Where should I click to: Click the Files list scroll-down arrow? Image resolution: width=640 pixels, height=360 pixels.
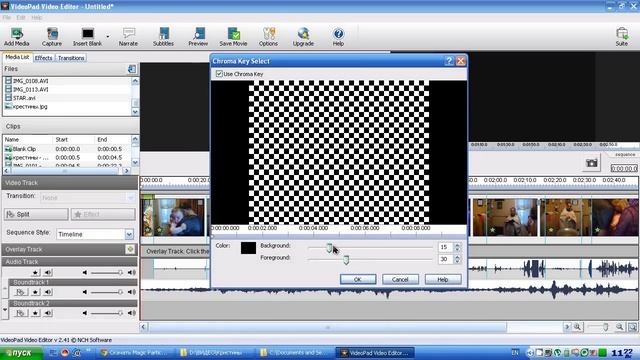coord(135,112)
